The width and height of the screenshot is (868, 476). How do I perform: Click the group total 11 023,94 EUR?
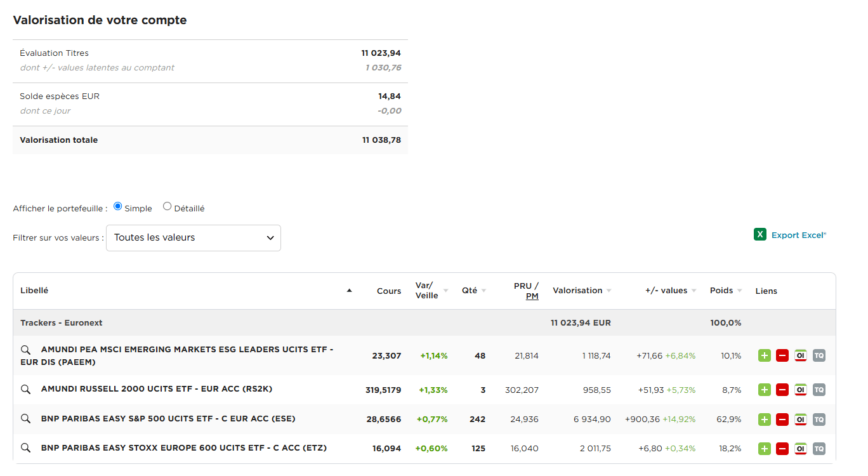tap(581, 323)
